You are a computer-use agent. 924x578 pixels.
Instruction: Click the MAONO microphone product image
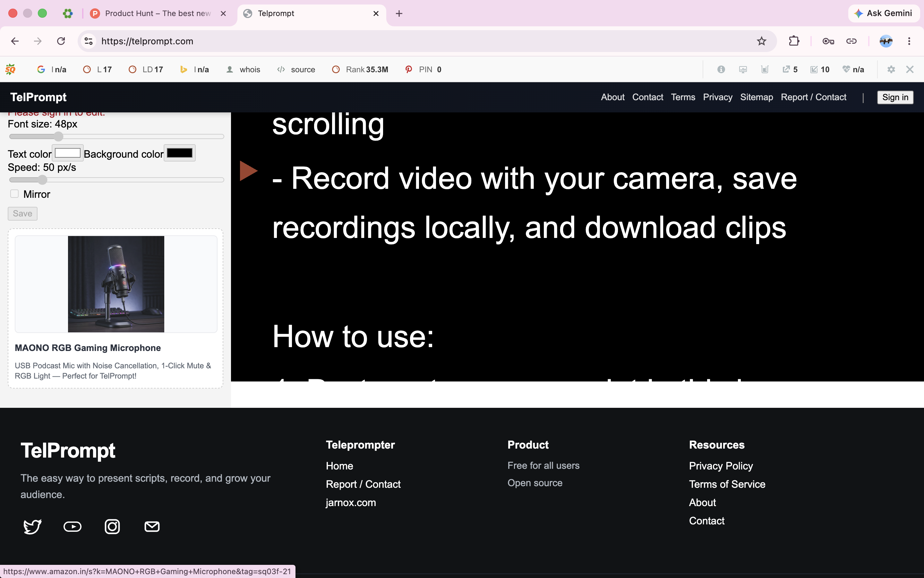point(116,284)
